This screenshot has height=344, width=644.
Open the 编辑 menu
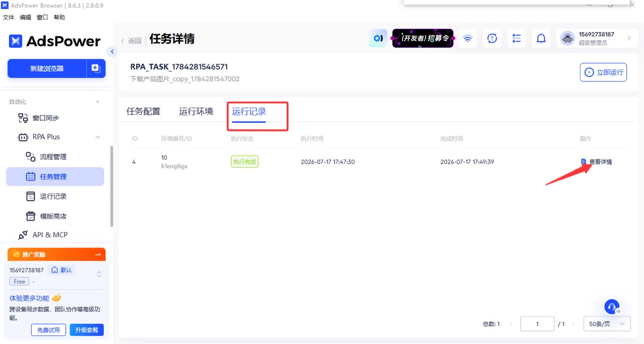tap(25, 17)
